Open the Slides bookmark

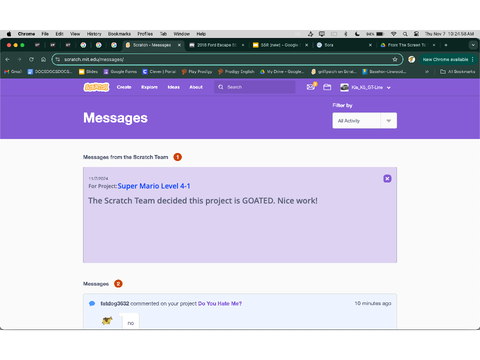pos(88,72)
